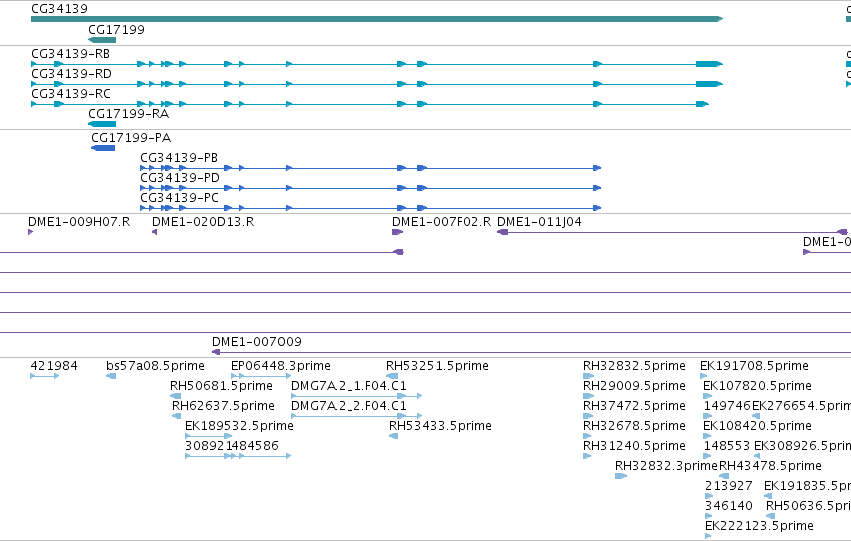This screenshot has height=541, width=851.
Task: Select the 421984 EST feature
Action: (x=45, y=375)
